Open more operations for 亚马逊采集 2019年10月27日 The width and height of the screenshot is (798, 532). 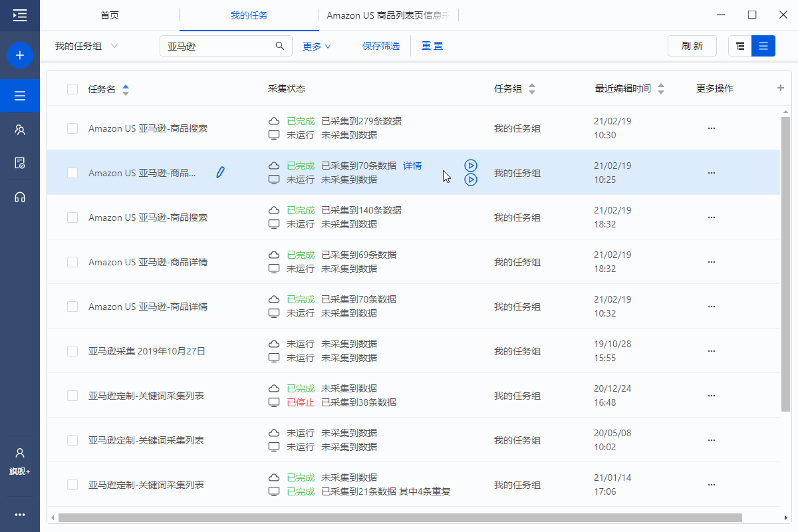712,351
